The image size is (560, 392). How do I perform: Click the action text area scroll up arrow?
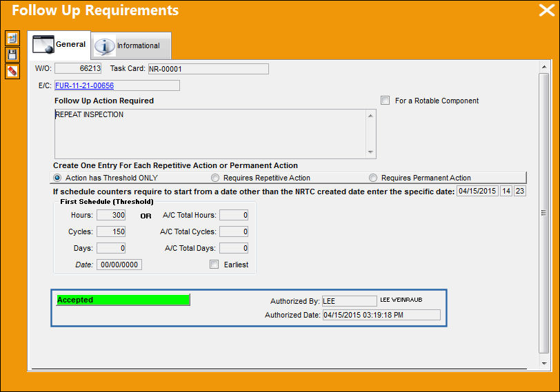tap(370, 116)
